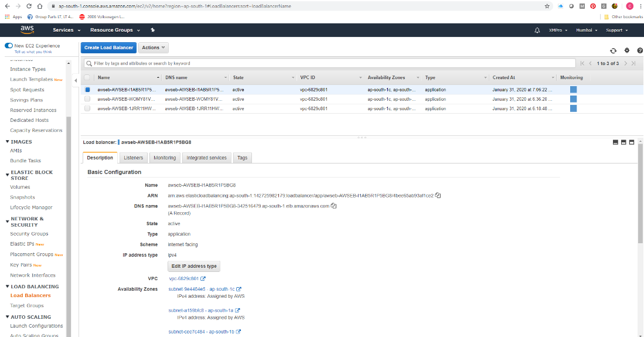Image resolution: width=644 pixels, height=337 pixels.
Task: Open the notifications bell
Action: click(537, 30)
